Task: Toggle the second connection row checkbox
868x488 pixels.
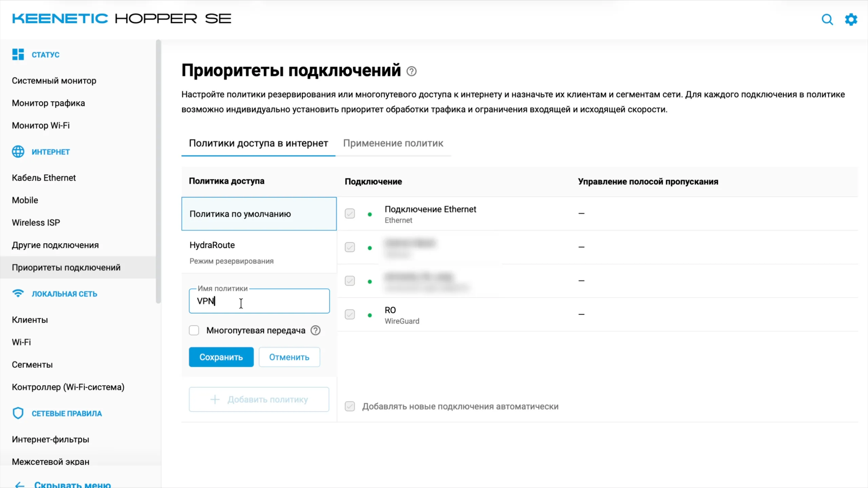Action: click(x=350, y=247)
